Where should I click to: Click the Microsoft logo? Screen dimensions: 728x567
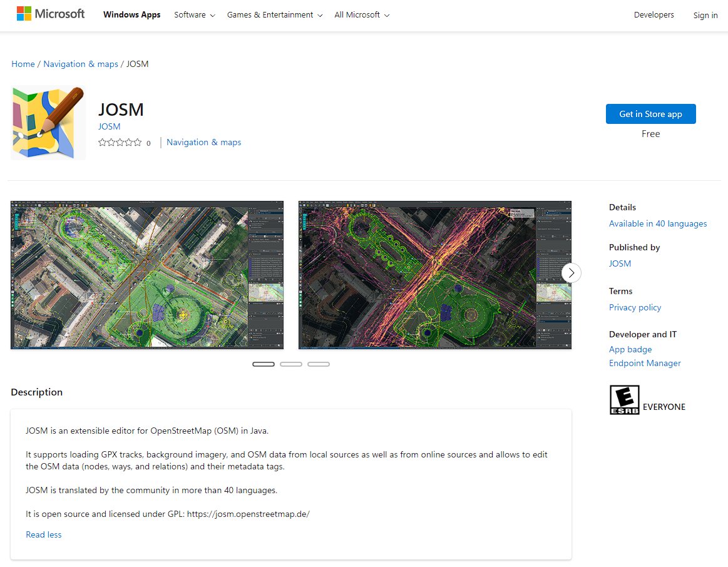point(51,14)
